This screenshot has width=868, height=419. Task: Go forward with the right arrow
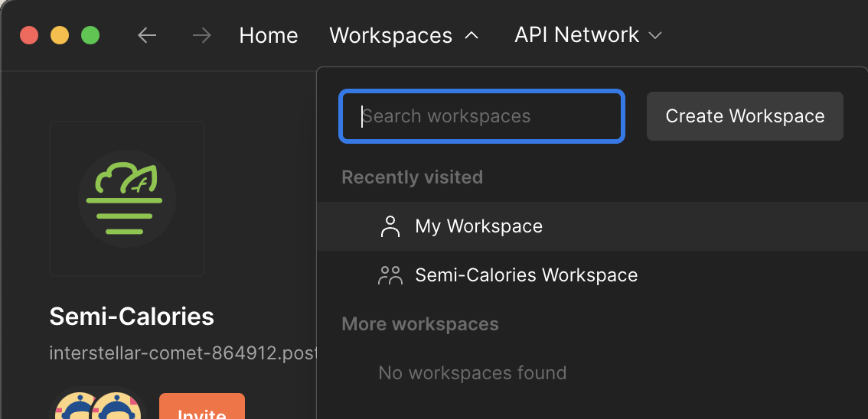[201, 36]
